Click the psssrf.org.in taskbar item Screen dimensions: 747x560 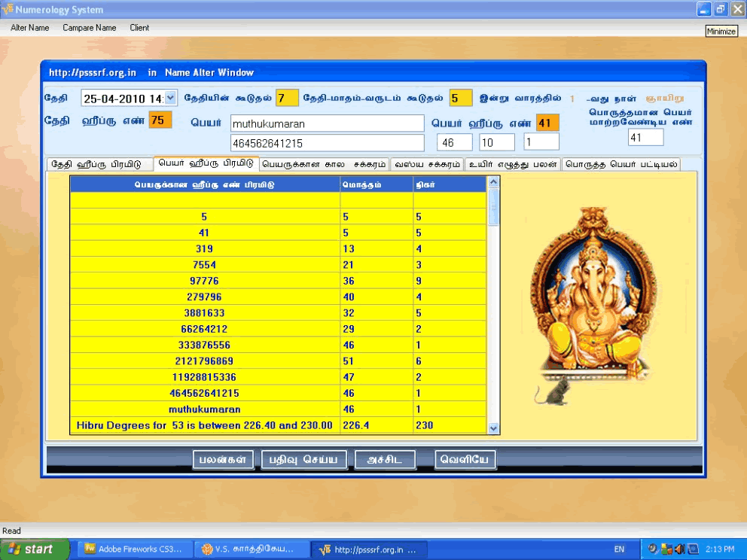click(369, 549)
